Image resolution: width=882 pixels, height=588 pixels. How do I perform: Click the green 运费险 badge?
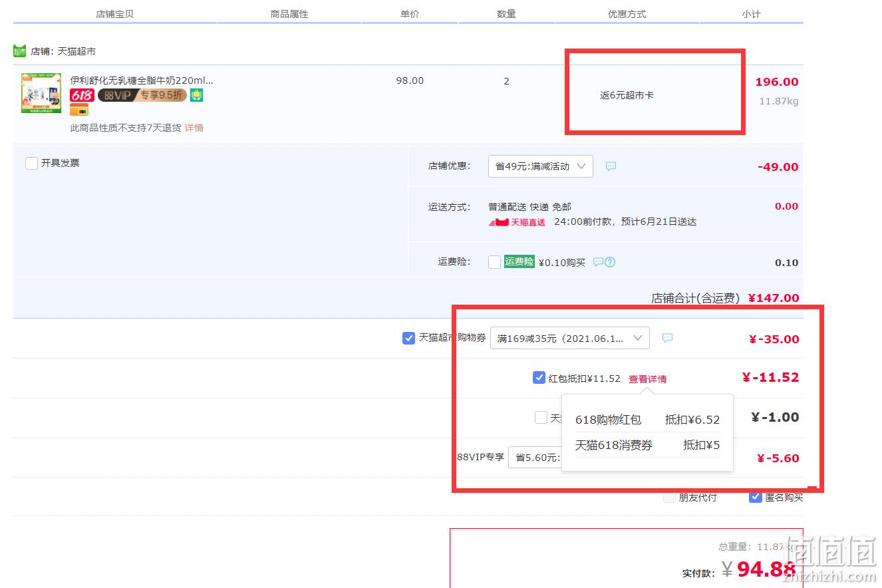pyautogui.click(x=519, y=261)
